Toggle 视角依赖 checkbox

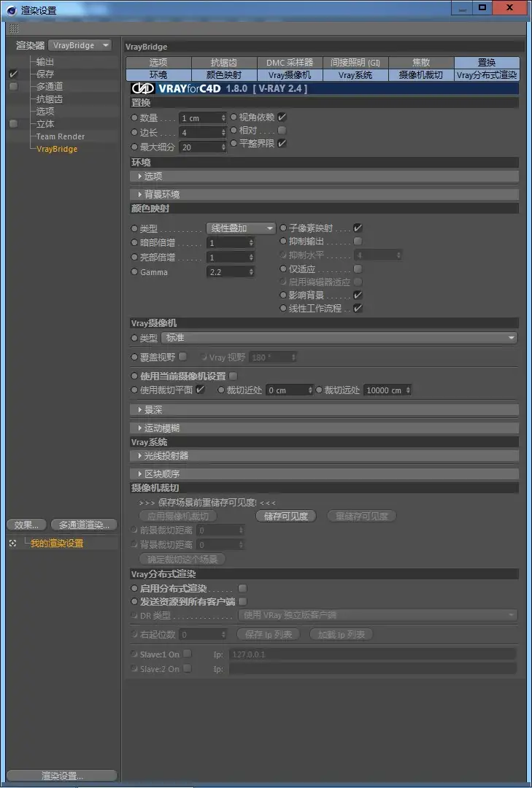(x=282, y=117)
